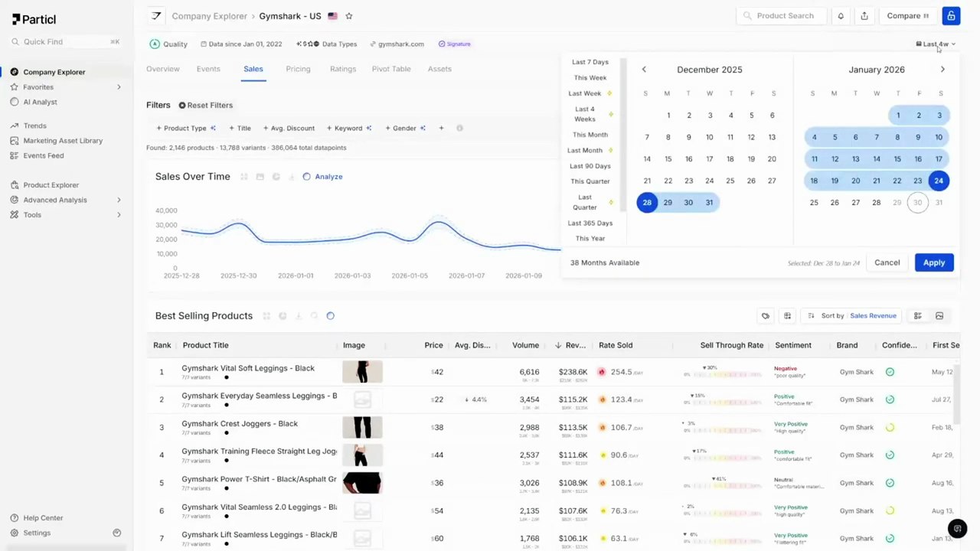This screenshot has width=980, height=551.
Task: Click the Company Explorer breadcrumb link
Action: click(209, 16)
